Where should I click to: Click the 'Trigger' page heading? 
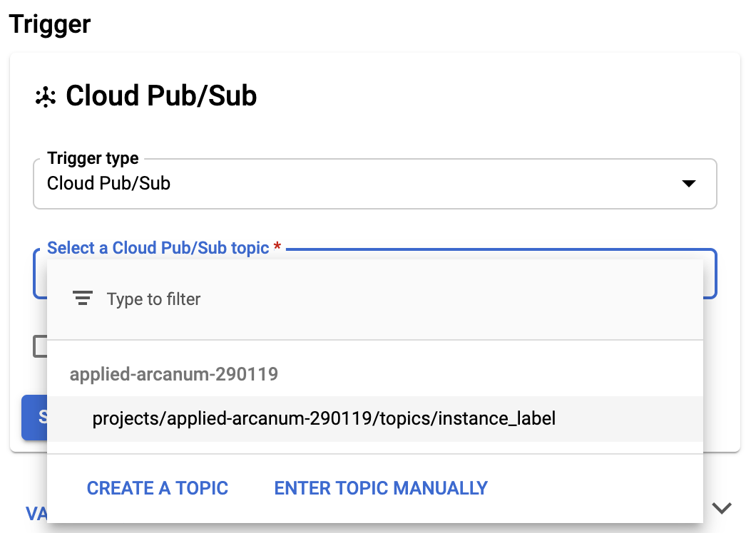50,24
